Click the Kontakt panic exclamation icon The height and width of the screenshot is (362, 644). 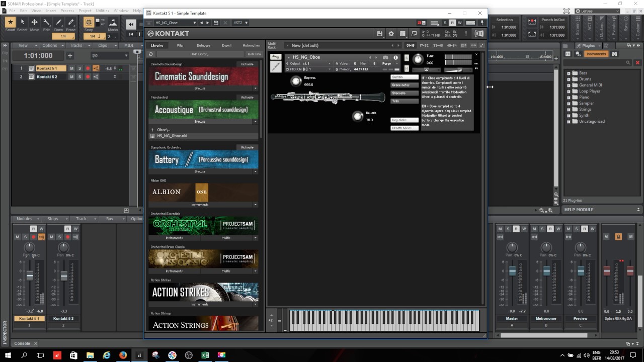click(466, 34)
